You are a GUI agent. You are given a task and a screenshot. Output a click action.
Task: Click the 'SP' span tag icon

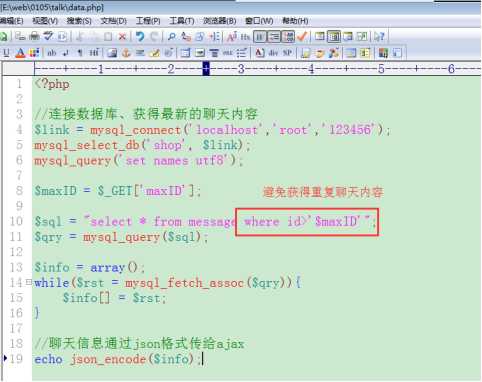(287, 53)
